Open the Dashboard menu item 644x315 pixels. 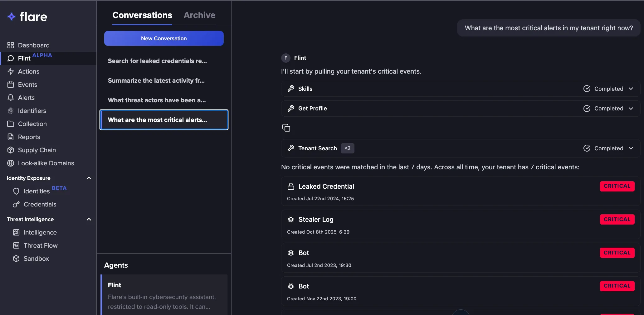[x=48, y=45]
